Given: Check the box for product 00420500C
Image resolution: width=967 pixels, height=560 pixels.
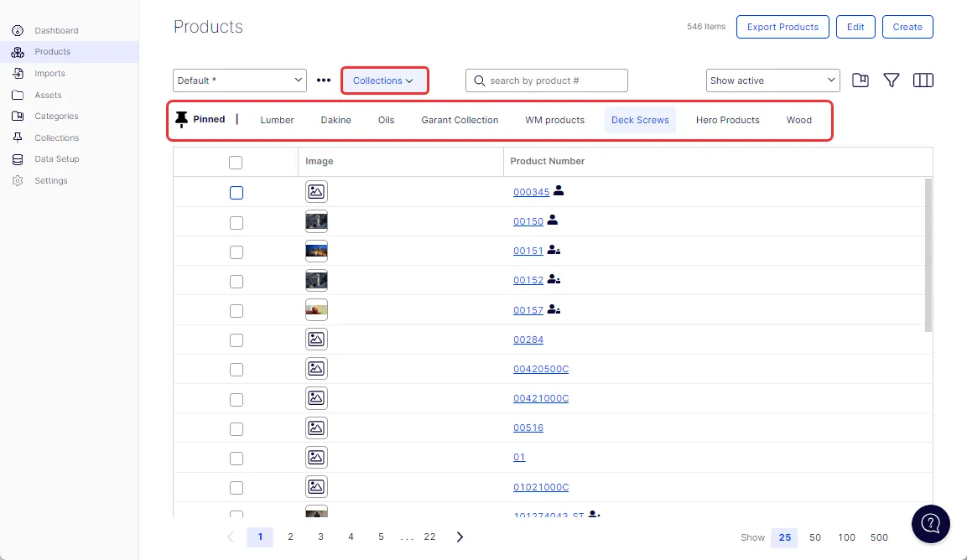Looking at the screenshot, I should point(237,370).
